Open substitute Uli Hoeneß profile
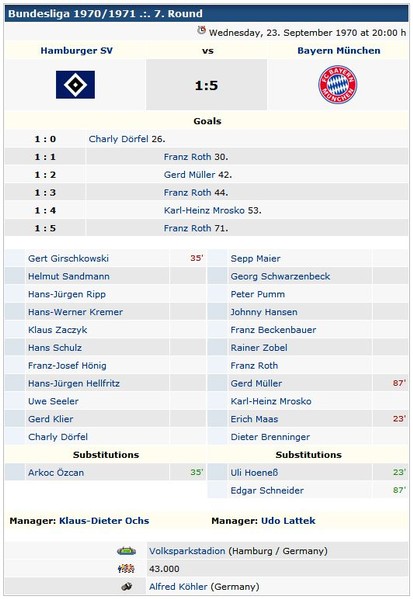Viewport: 413px width, 599px height. [x=254, y=473]
